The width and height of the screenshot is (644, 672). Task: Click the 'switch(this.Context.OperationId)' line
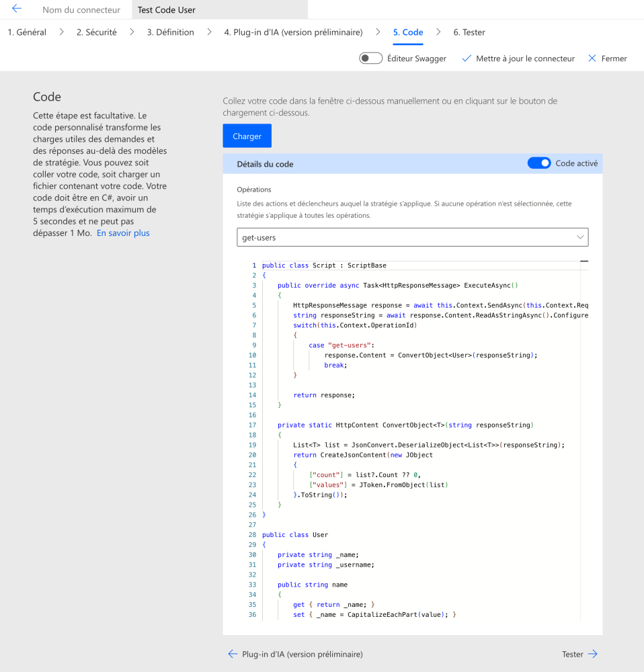(355, 325)
